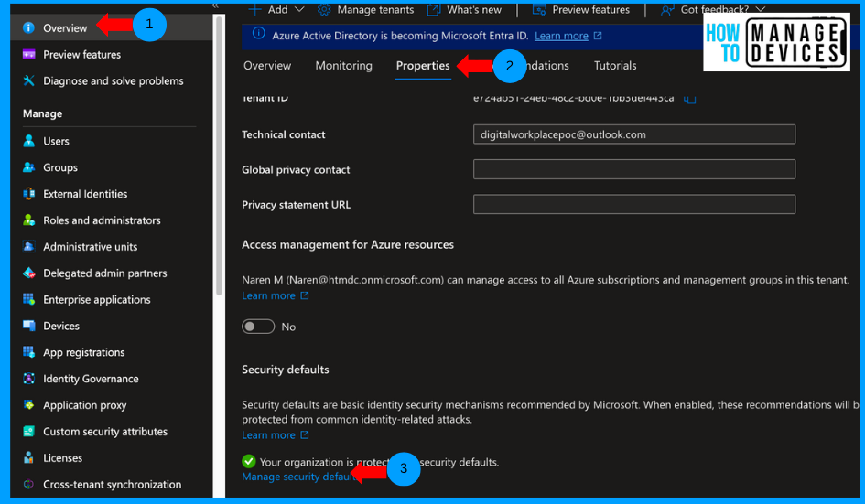Screen dimensions: 865x504
Task: Click the Groups icon in sidebar
Action: coord(28,167)
